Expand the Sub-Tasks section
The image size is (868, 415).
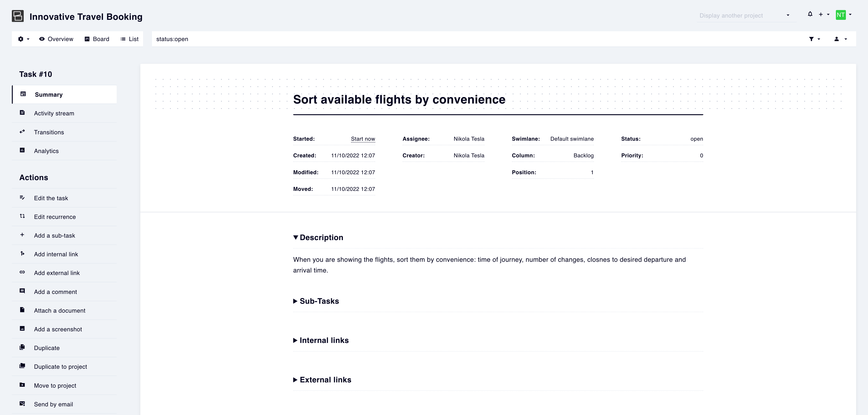(295, 301)
